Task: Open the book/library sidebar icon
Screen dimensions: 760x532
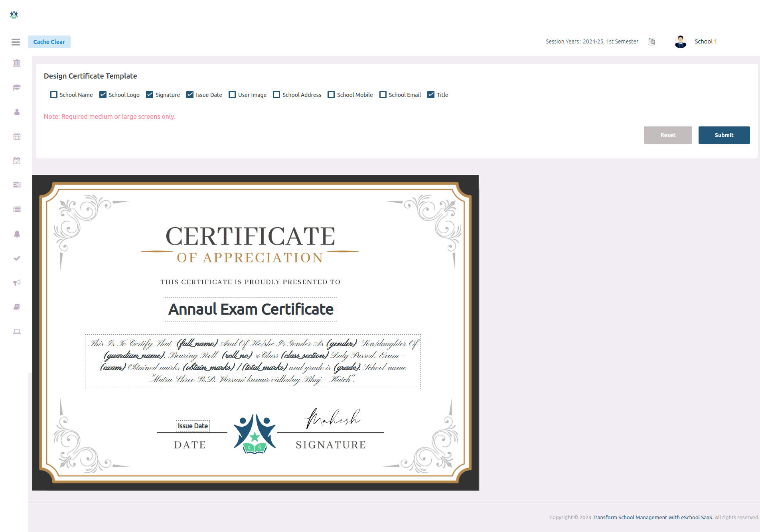Action: click(x=16, y=306)
